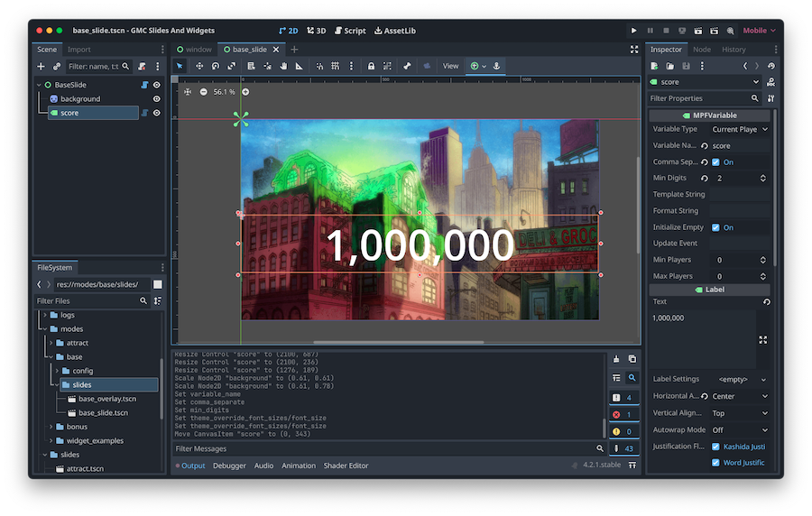
Task: Select the Move Mode tool in viewport toolbar
Action: [x=199, y=66]
